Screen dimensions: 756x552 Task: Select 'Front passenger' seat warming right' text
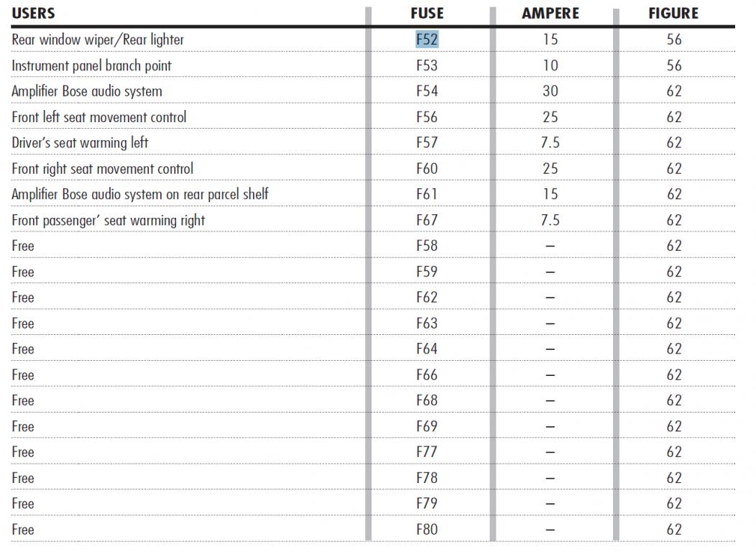(108, 220)
